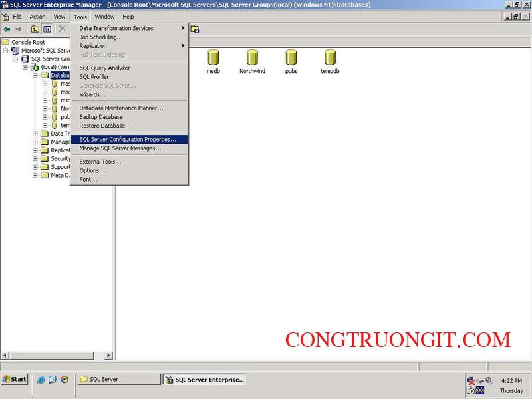Choose Font from Tools menu

coord(129,180)
